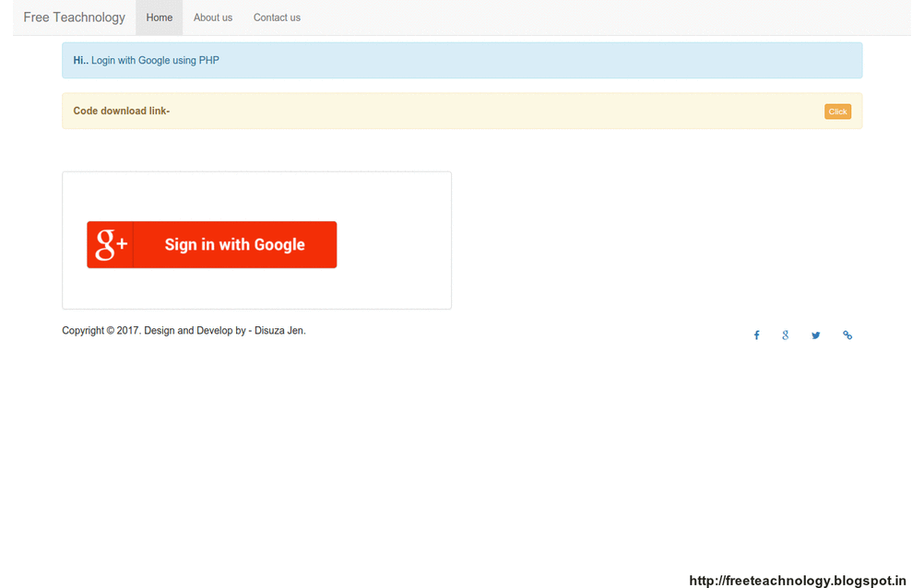Click the 'Login with Google using PHP' text
Screen dimensions: 924x588
[155, 60]
